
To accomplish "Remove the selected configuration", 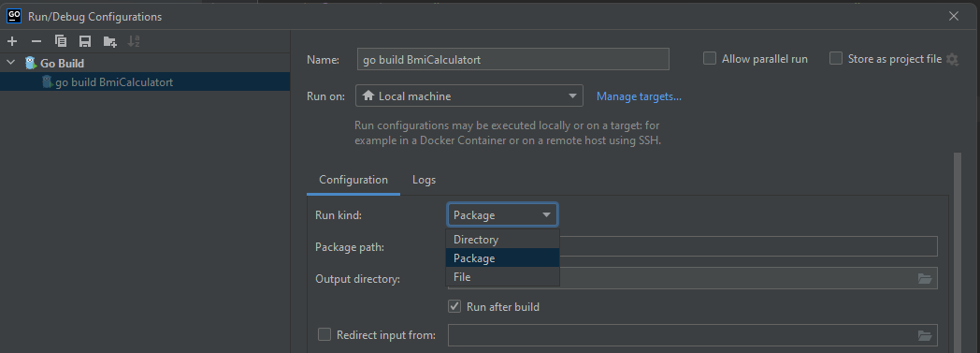I will tap(36, 41).
